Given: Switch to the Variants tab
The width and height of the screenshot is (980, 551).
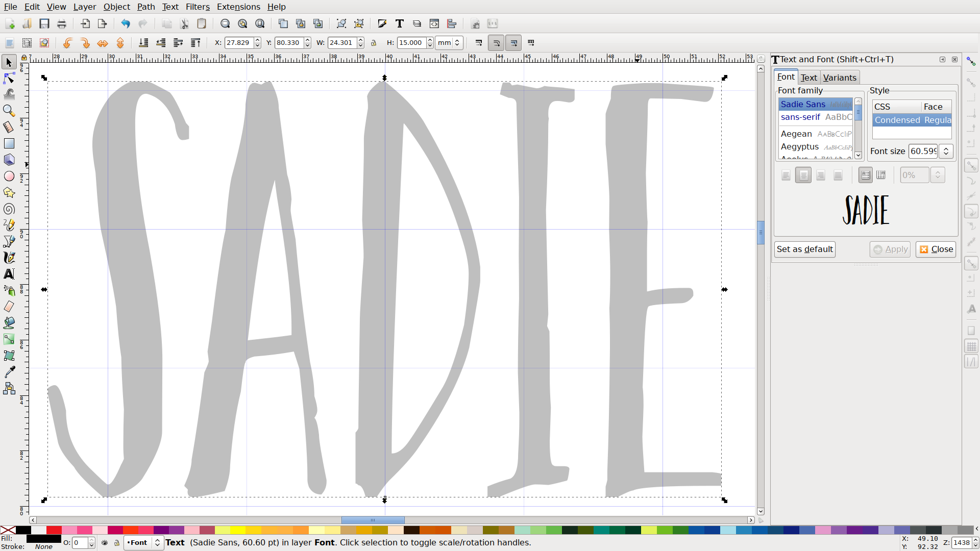Looking at the screenshot, I should click(x=840, y=78).
